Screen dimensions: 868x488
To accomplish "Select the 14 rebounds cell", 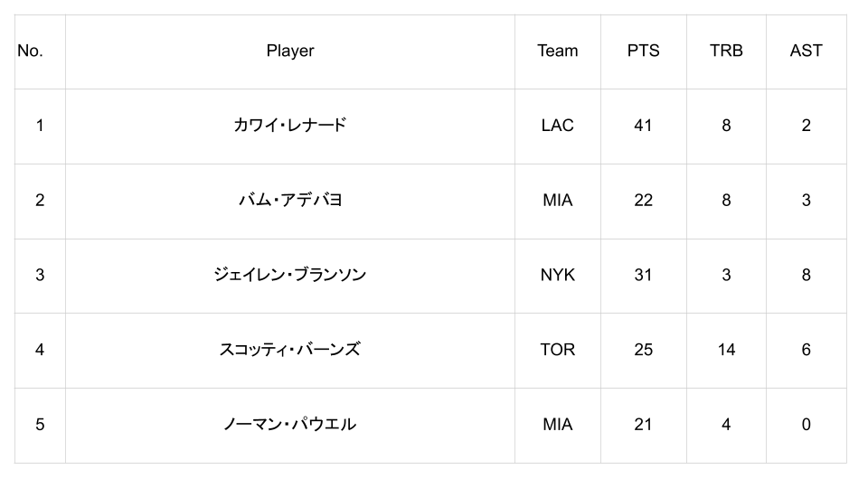I will 726,350.
